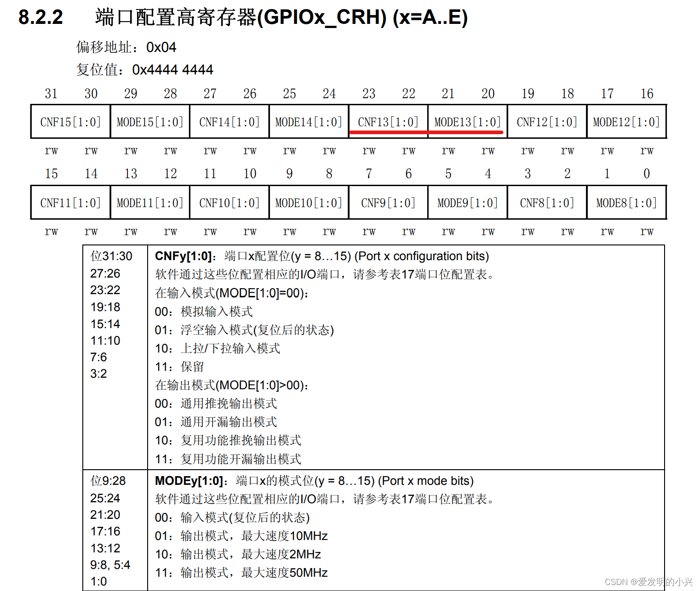This screenshot has width=700, height=591.
Task: Click the CNF11[1:0] register cell
Action: [70, 203]
